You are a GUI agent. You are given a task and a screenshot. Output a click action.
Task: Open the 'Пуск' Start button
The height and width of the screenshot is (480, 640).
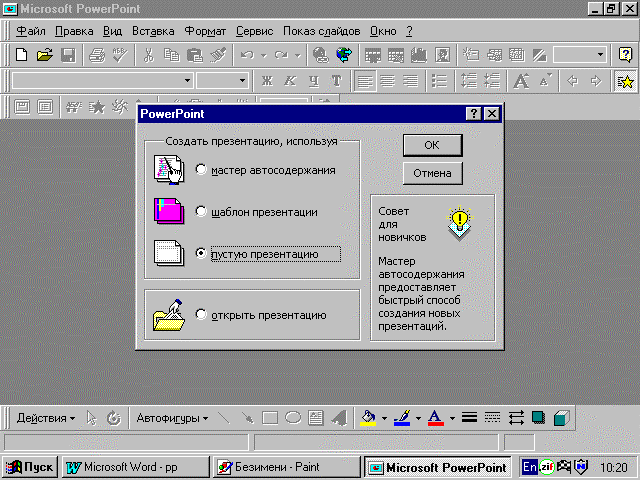tap(30, 467)
